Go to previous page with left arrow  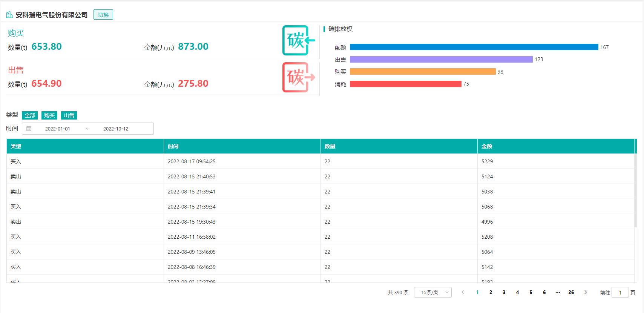tap(463, 292)
